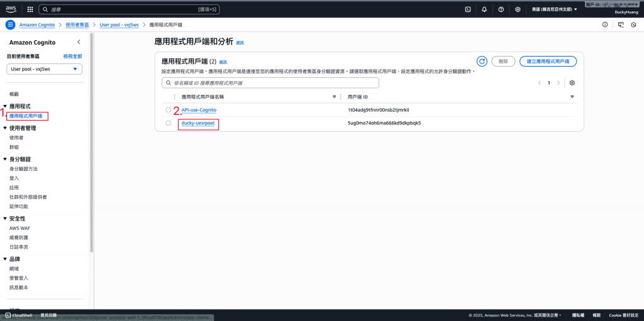The height and width of the screenshot is (321, 644).
Task: Click 條款 footer link
Action: tap(596, 315)
